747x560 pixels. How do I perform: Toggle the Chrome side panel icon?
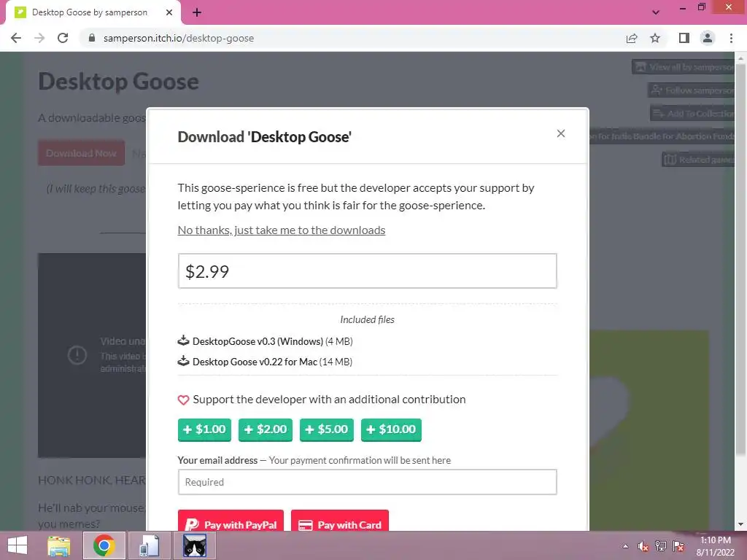point(684,38)
